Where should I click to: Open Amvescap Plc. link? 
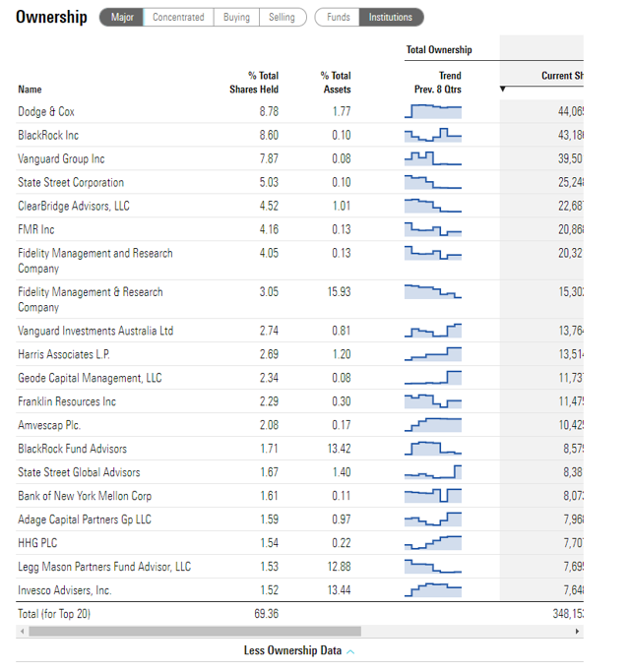click(x=49, y=425)
